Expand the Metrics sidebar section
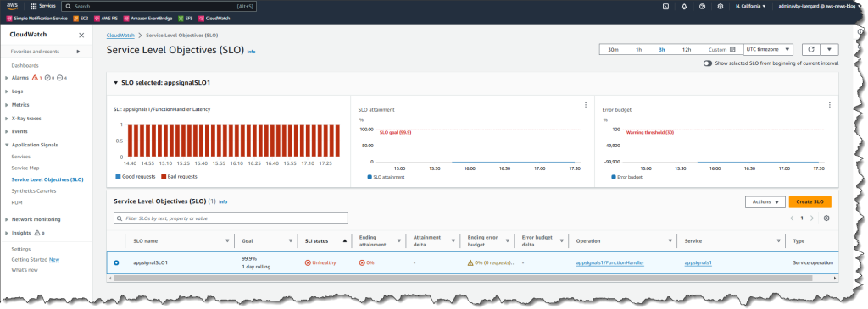868x309 pixels. pyautogui.click(x=6, y=104)
